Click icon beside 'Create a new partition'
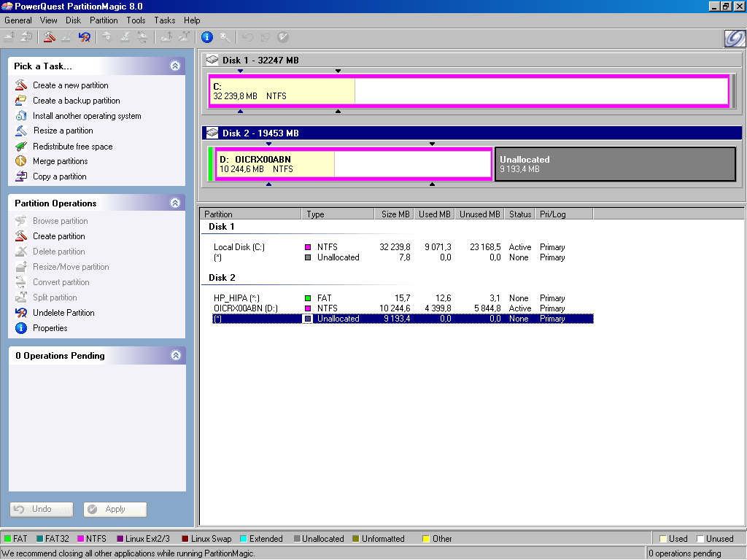 click(21, 85)
